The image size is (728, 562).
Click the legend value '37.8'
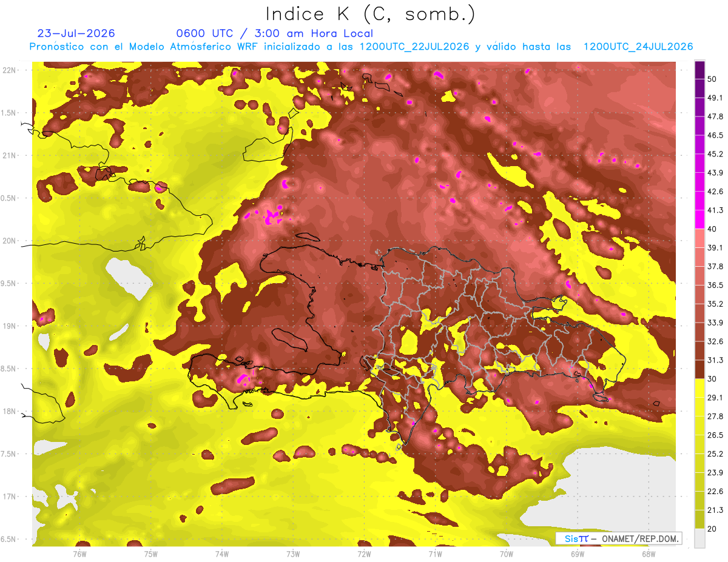coord(715,266)
